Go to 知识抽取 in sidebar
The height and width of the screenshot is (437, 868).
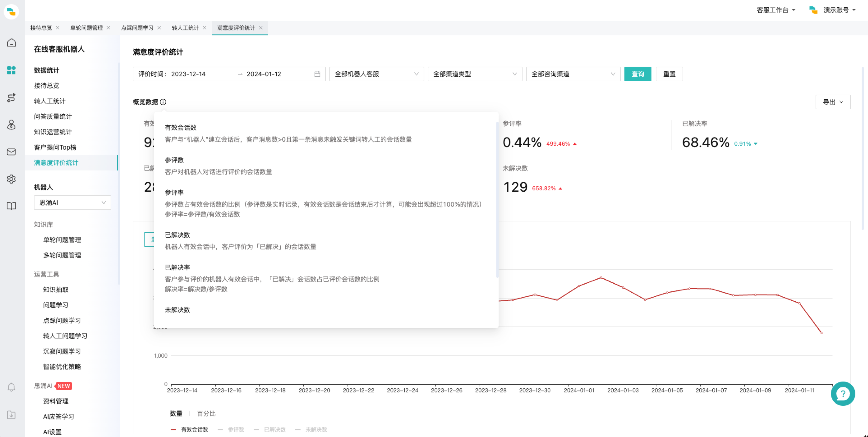point(56,289)
